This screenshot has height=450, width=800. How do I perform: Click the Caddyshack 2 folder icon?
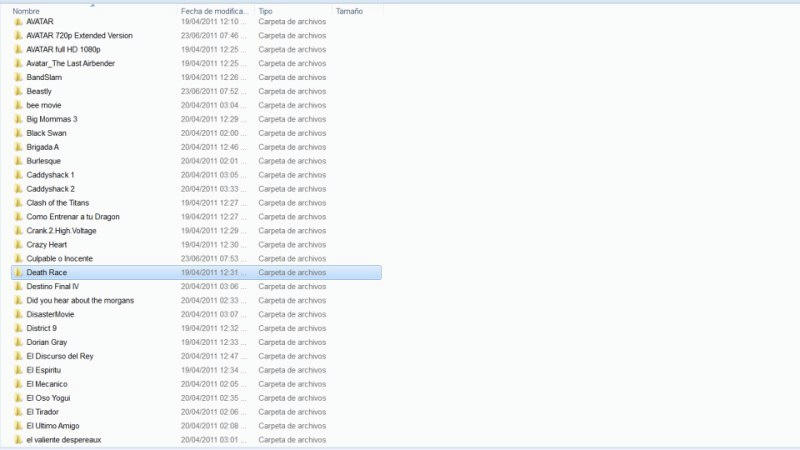(18, 189)
